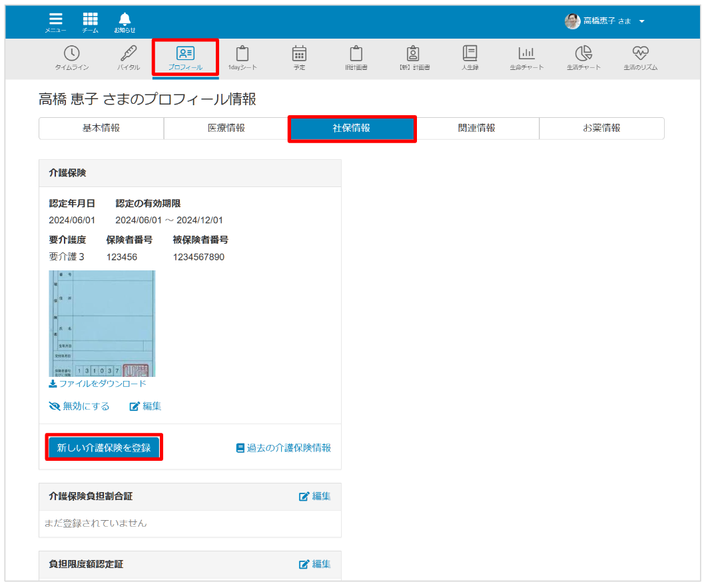Click the 要介護 3 care level text
This screenshot has height=588, width=706.
[67, 256]
